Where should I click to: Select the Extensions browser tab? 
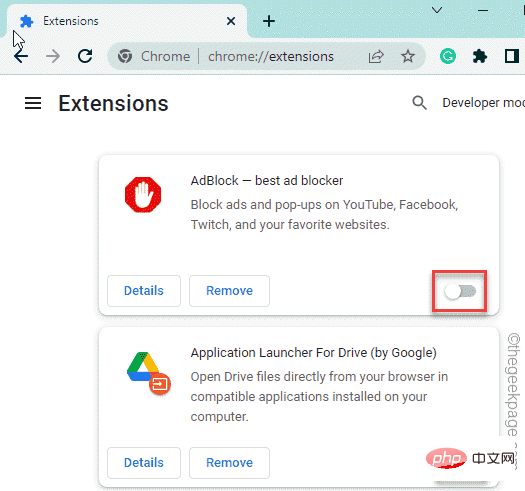click(127, 21)
